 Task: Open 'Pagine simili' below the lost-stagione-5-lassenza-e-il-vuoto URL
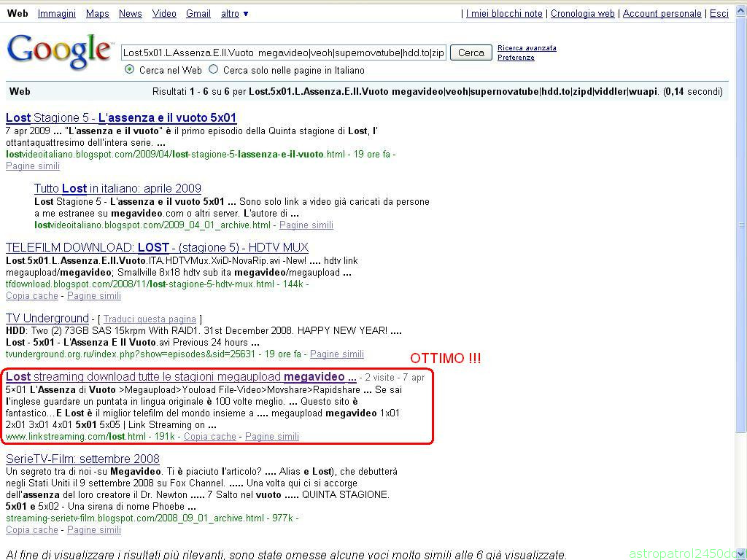(x=33, y=166)
